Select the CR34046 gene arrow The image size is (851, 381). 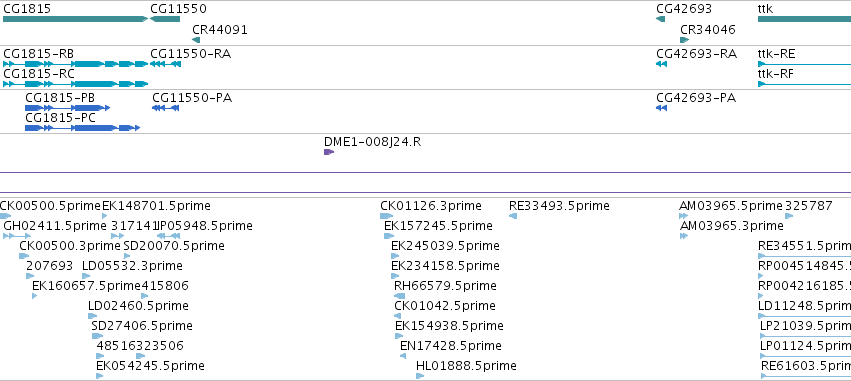click(x=684, y=40)
